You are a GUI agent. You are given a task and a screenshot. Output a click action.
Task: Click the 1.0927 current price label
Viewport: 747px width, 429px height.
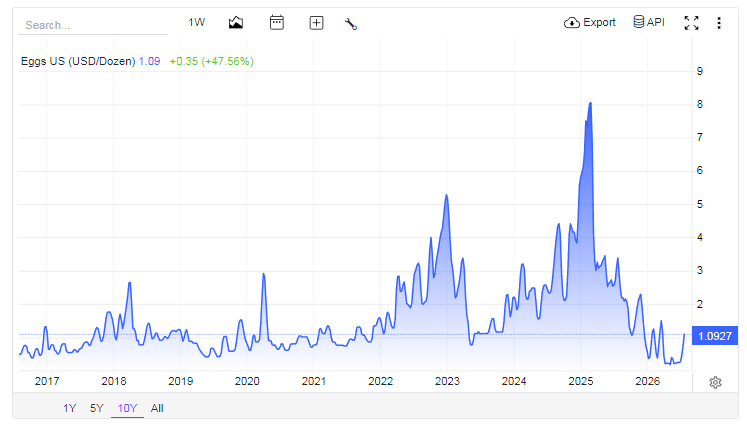click(x=715, y=336)
